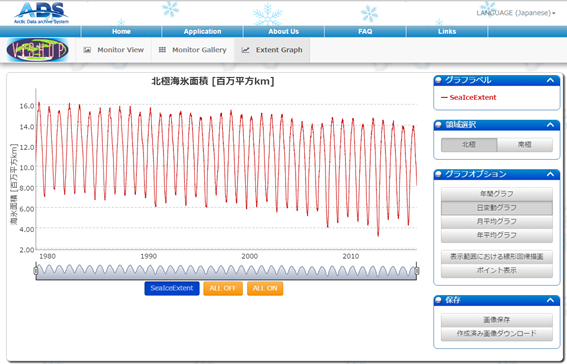This screenshot has width=567, height=364.
Task: Click the 画像保存 button
Action: point(497,320)
